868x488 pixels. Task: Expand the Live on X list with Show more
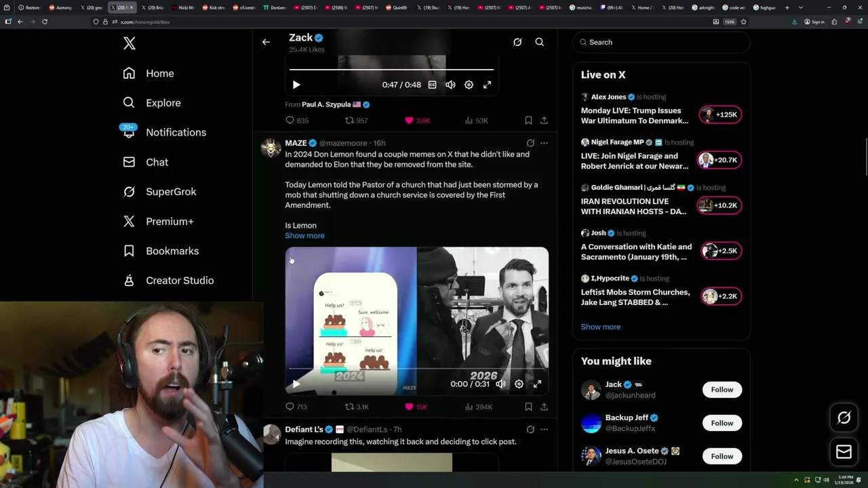click(x=601, y=327)
